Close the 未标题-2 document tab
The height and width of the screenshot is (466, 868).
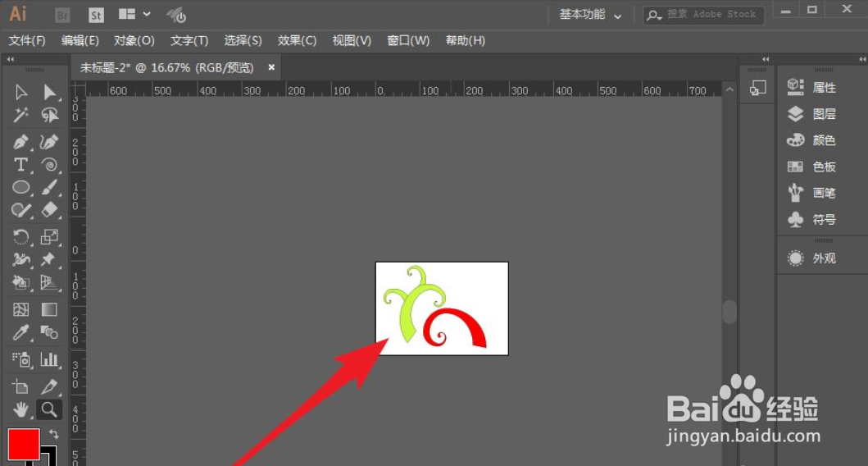271,67
